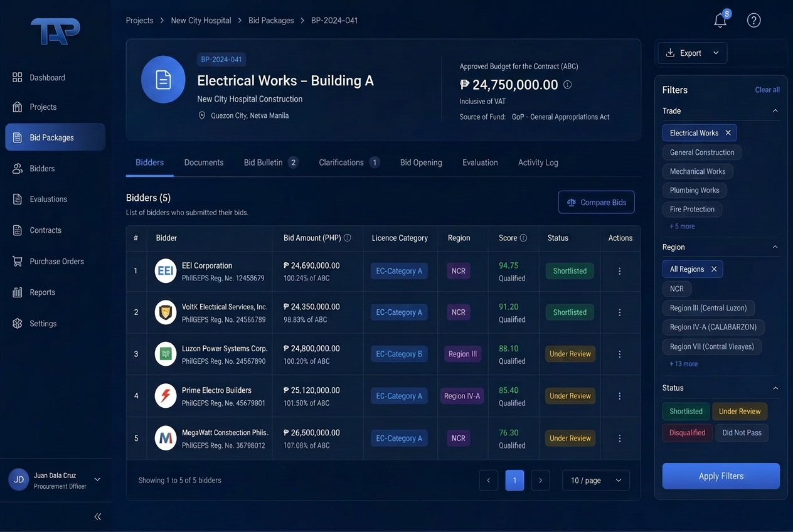
Task: Open actions menu for Luzon Power Systems
Action: 620,354
